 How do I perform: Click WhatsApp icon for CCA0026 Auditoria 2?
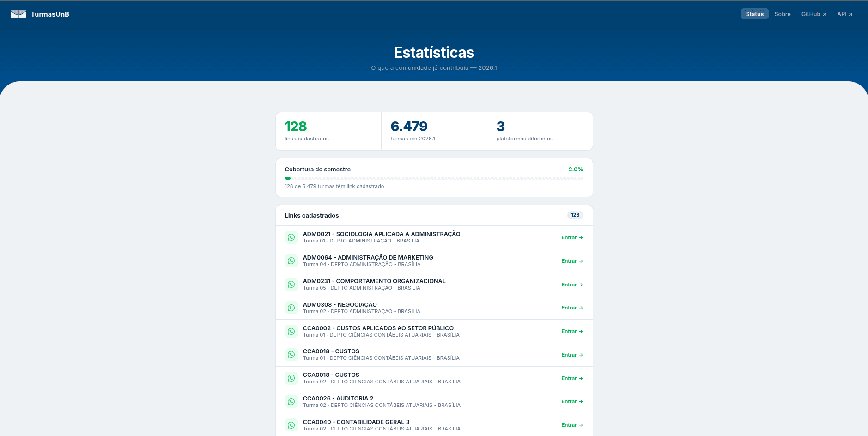[x=291, y=402]
